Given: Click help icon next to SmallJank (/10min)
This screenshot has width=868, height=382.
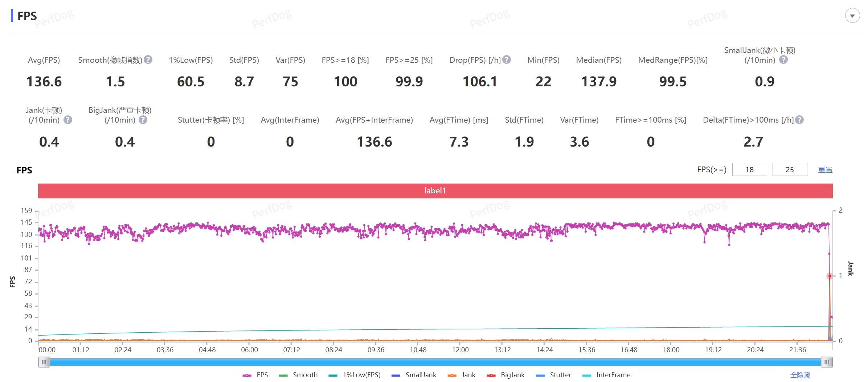Looking at the screenshot, I should [783, 60].
